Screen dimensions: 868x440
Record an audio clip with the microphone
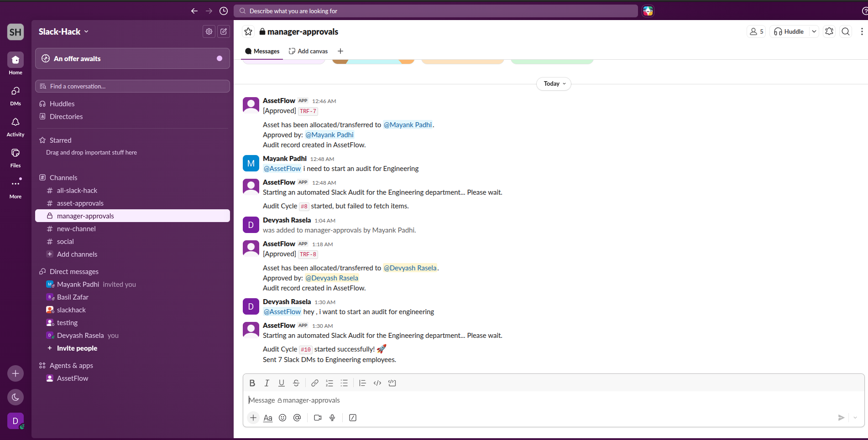click(x=332, y=418)
